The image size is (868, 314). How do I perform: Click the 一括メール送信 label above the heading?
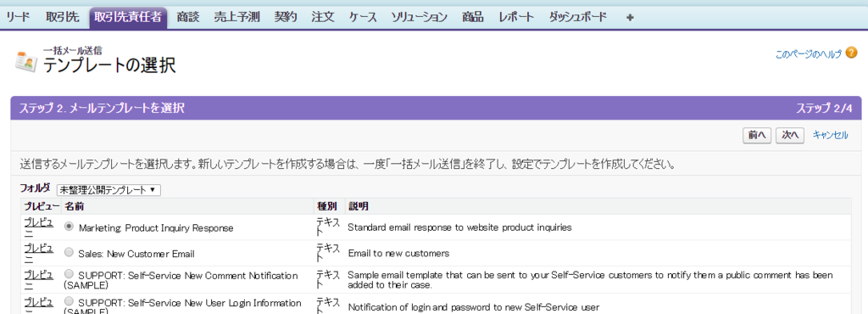[x=73, y=50]
